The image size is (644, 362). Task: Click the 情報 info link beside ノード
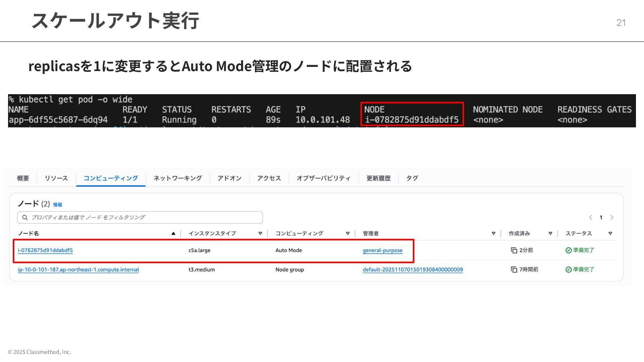click(x=57, y=204)
